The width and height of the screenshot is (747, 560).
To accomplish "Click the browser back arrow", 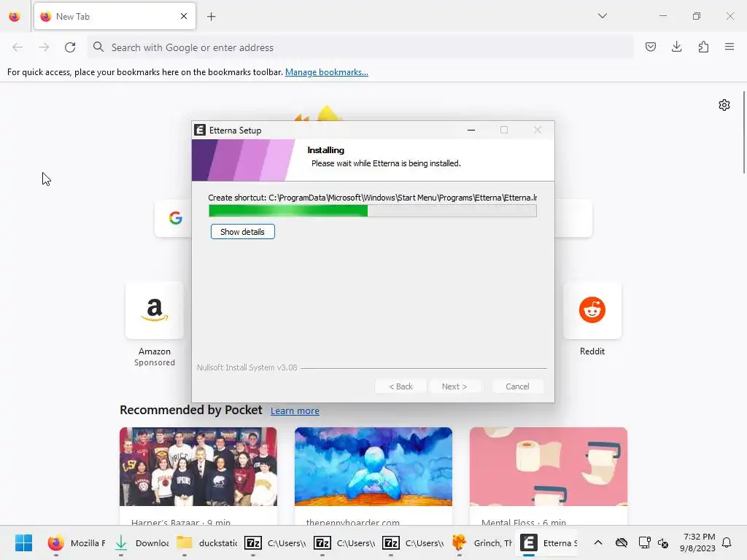I will click(18, 47).
